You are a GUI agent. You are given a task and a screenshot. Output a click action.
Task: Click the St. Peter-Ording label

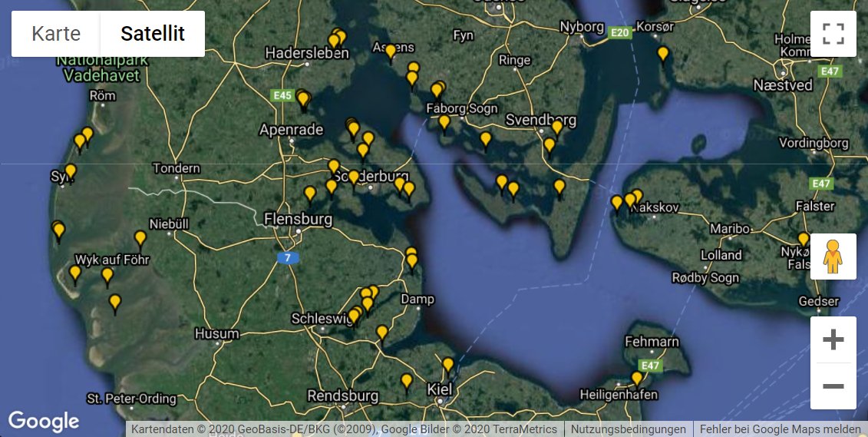132,399
